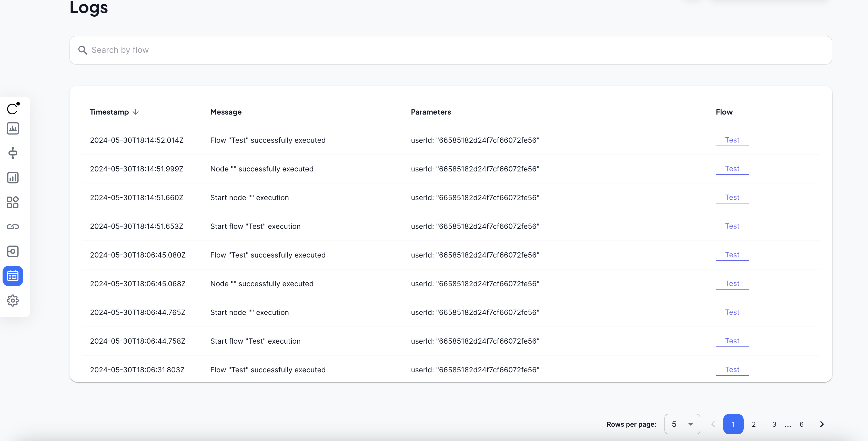868x441 pixels.
Task: Open the widgets grid icon in sidebar
Action: point(13,202)
